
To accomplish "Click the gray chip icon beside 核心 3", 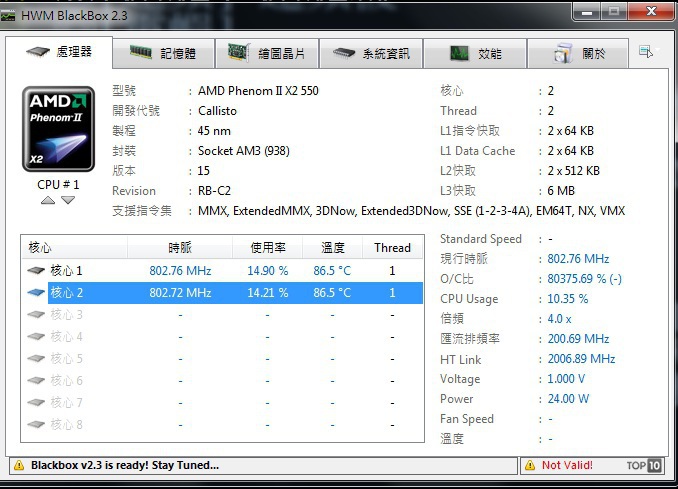I will pyautogui.click(x=36, y=315).
